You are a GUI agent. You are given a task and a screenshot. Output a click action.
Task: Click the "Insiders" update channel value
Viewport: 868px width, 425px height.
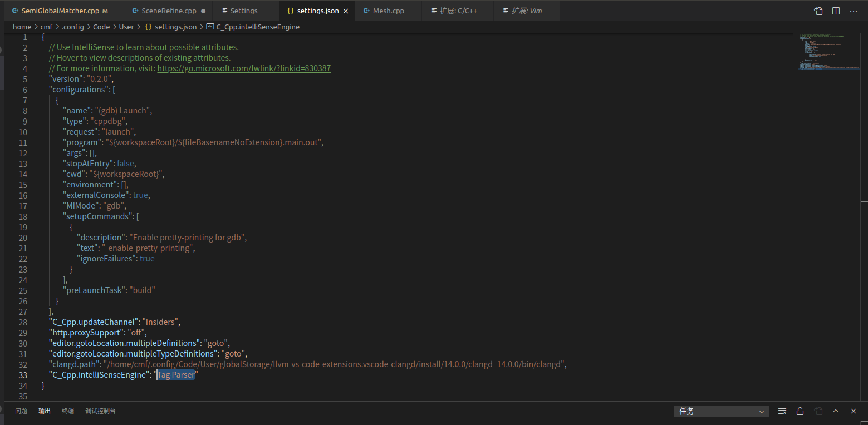click(160, 322)
